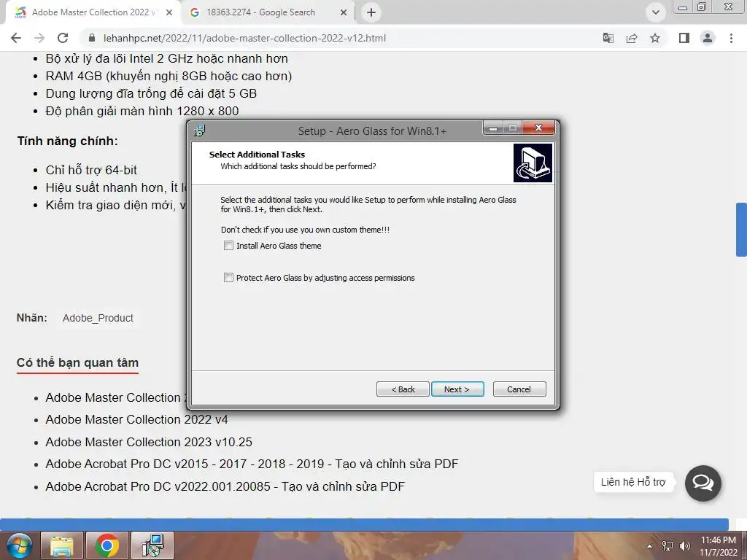This screenshot has width=747, height=560.
Task: Click the Liên hệ Hỗ trợ label
Action: click(x=633, y=483)
